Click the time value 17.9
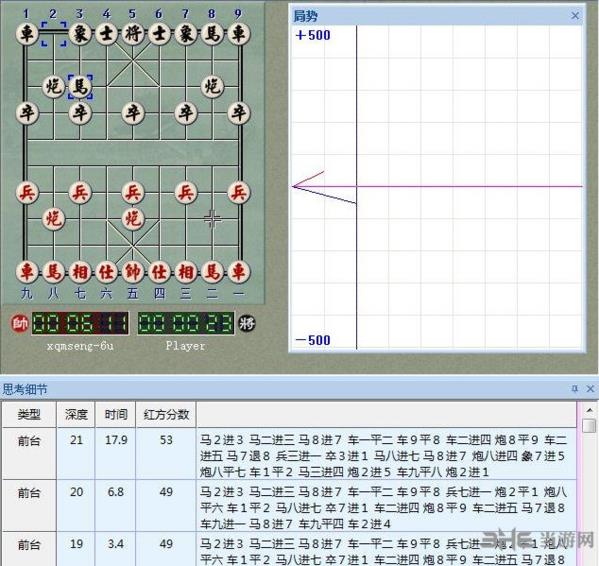The height and width of the screenshot is (566, 599). [x=116, y=440]
